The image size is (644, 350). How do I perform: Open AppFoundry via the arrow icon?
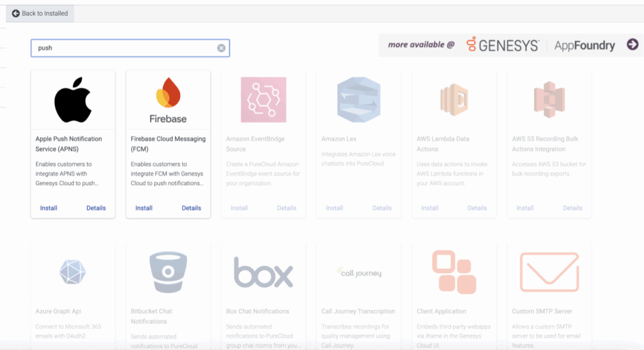[632, 44]
